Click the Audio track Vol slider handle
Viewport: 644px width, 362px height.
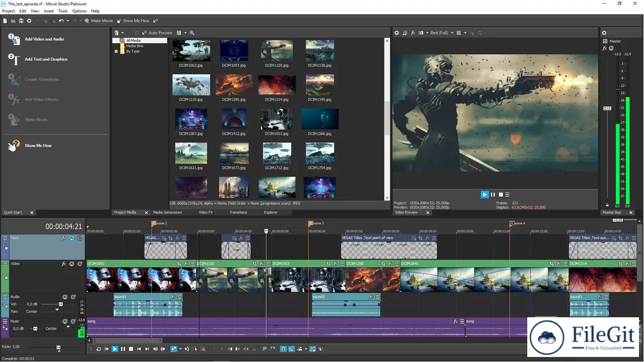coord(61,304)
